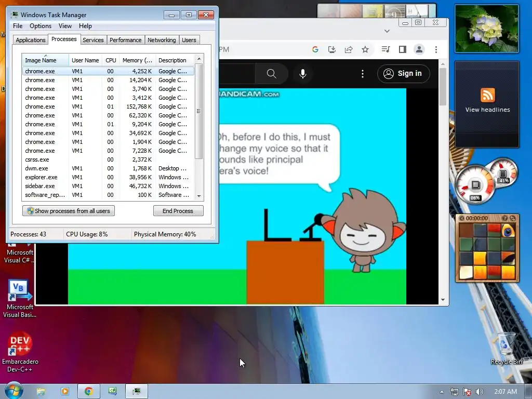Click View headlines in the feed gadget
Screen dimensions: 532x399
click(x=487, y=110)
